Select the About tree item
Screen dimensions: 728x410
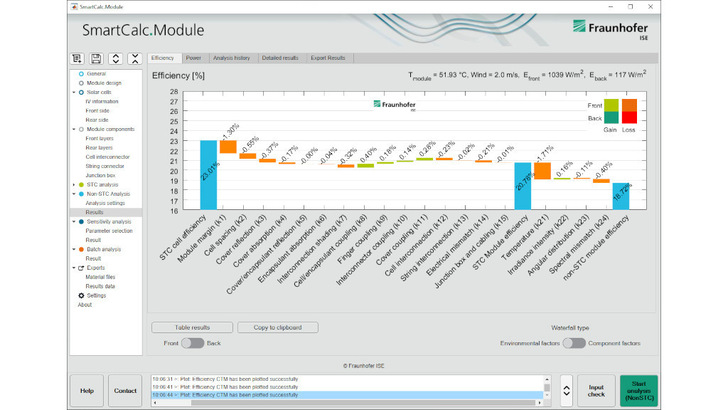(84, 305)
